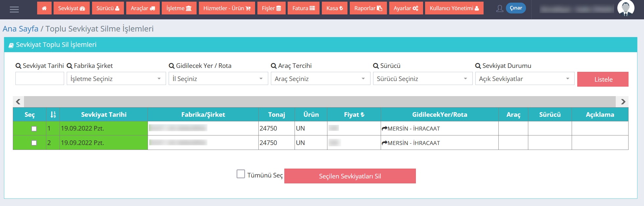
Task: Open the Kullanıcı Yönetimi menu
Action: point(454,8)
